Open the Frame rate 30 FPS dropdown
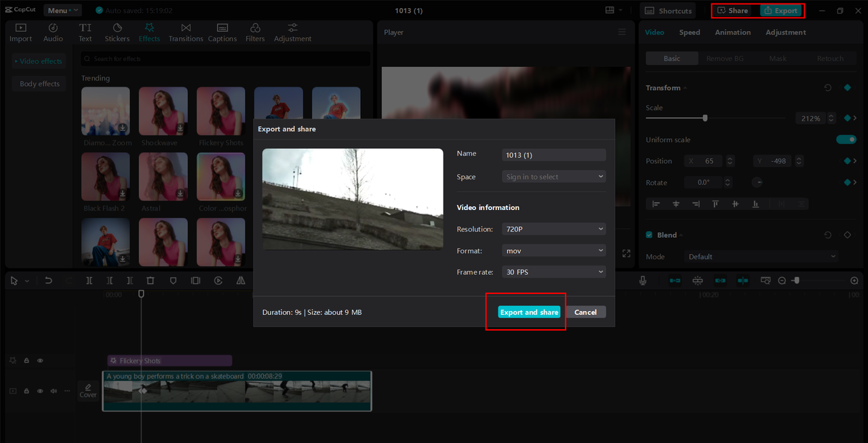 553,272
